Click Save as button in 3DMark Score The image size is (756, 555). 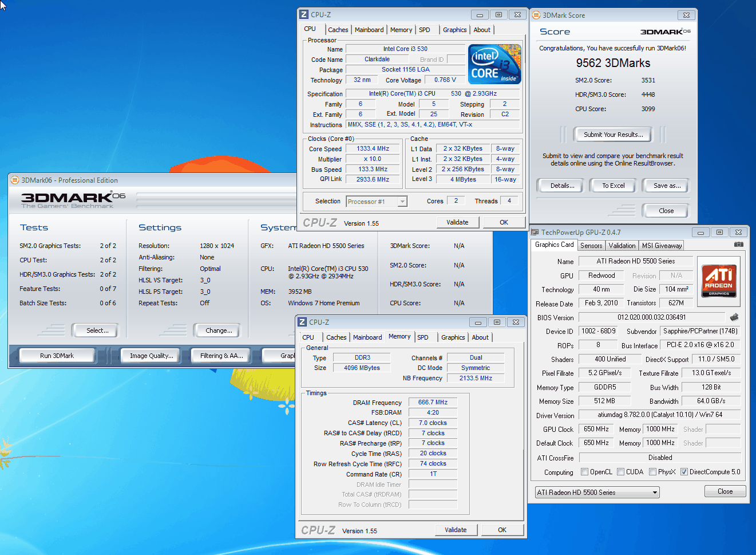click(667, 186)
